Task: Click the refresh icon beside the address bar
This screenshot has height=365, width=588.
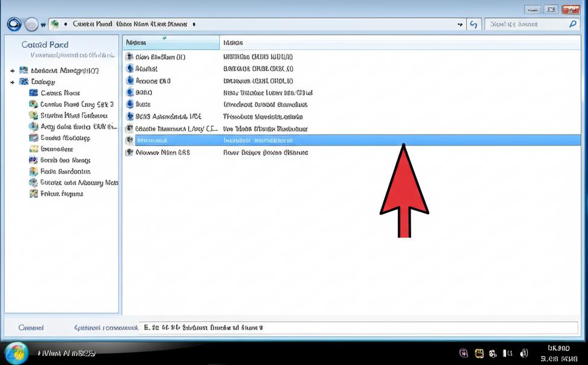Action: click(x=473, y=24)
